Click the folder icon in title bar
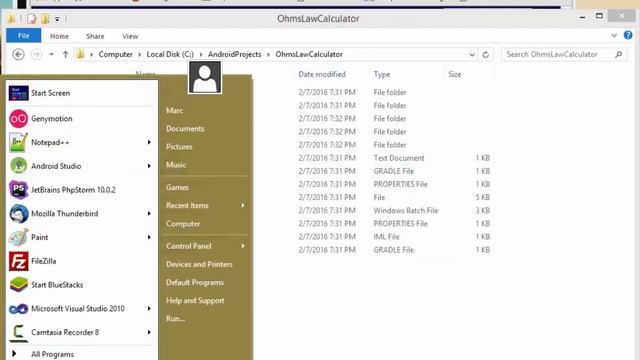 pos(11,19)
